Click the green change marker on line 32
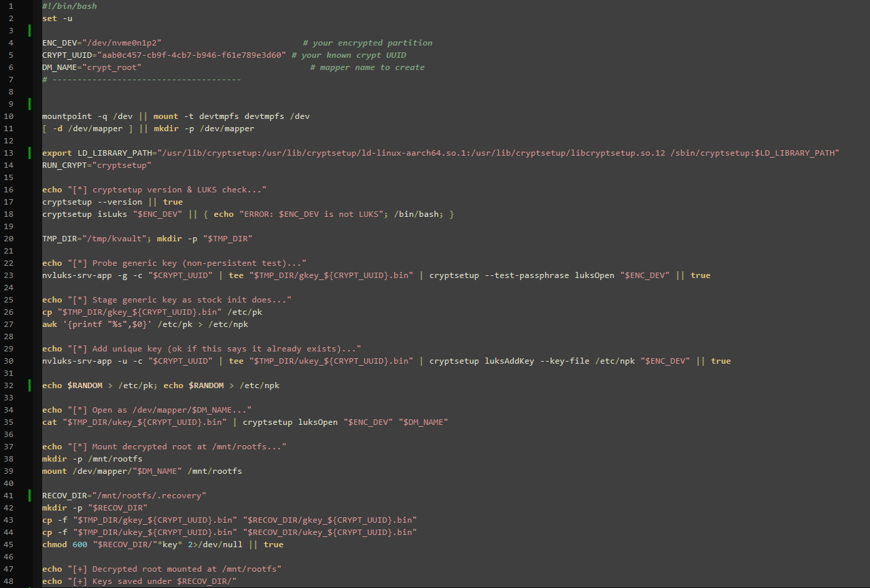This screenshot has width=870, height=588. 30,385
